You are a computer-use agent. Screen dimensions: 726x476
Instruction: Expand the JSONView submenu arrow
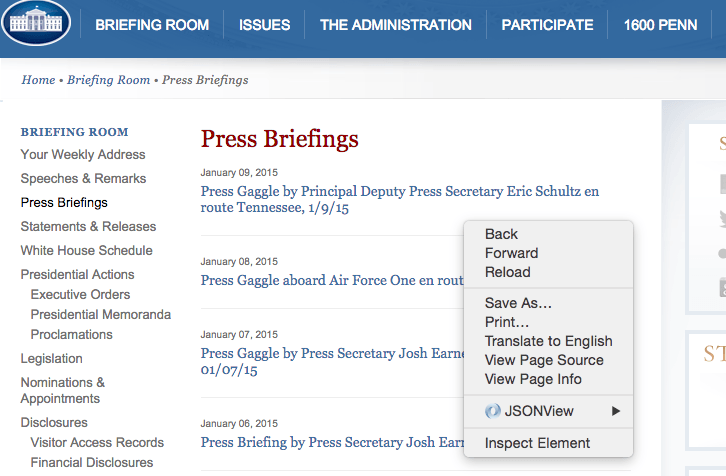click(615, 411)
